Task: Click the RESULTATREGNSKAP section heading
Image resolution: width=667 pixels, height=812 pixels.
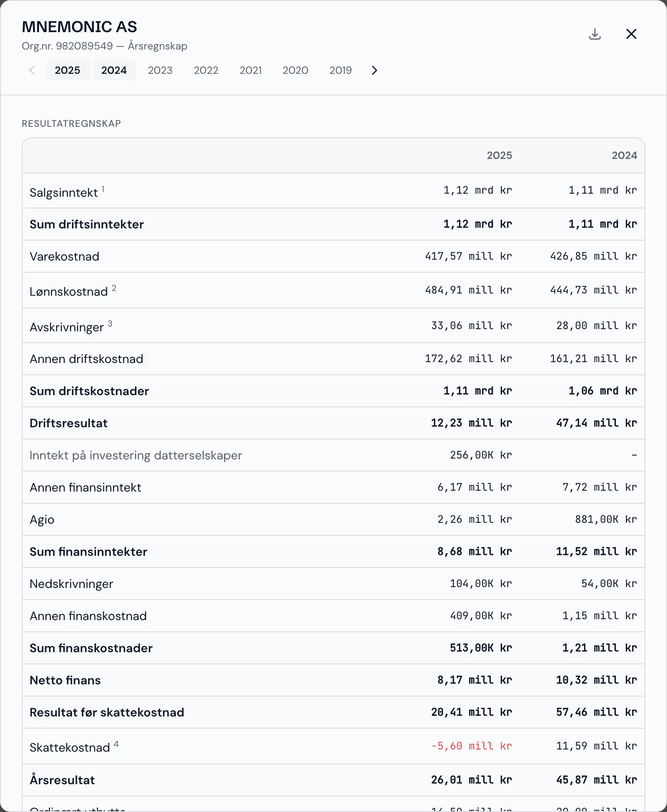Action: pos(71,124)
